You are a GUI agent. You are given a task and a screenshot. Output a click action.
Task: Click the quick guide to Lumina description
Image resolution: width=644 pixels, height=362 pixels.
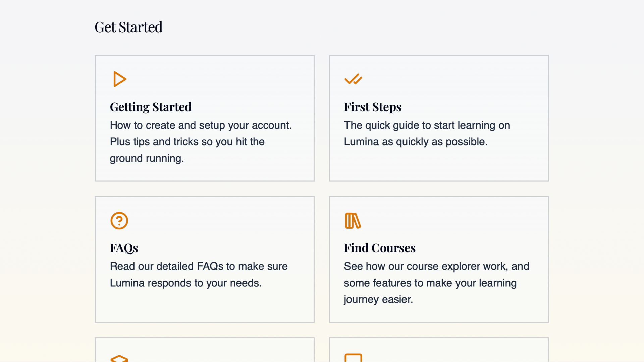coord(427,133)
